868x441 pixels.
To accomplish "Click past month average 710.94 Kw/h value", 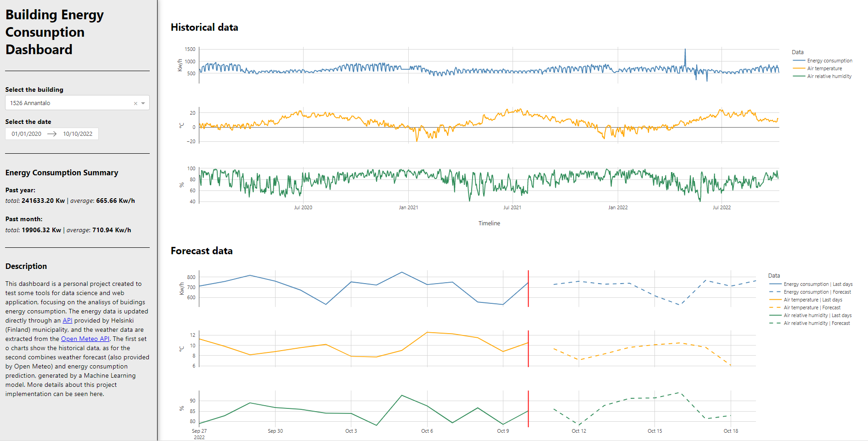I will click(112, 230).
